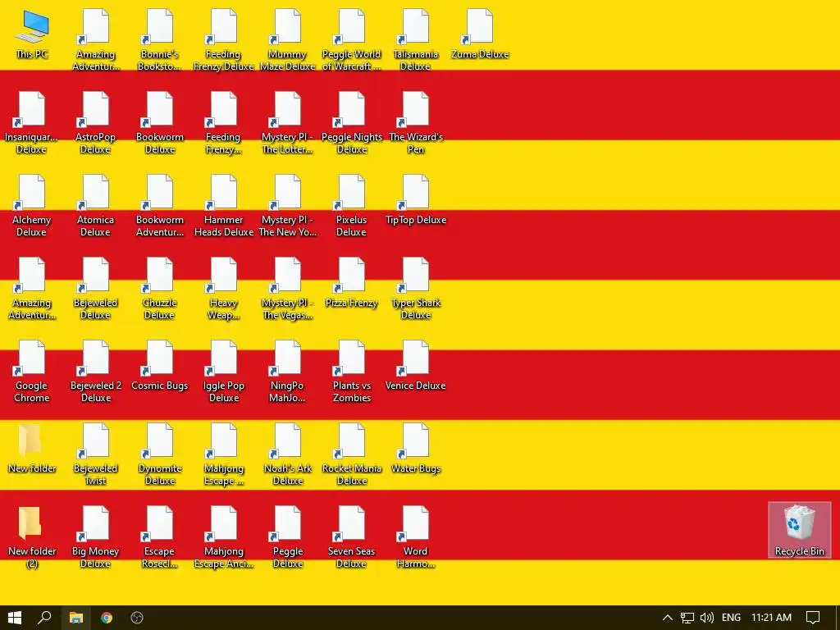840x630 pixels.
Task: Select the AstroPop Deluxe shortcut
Action: click(95, 123)
